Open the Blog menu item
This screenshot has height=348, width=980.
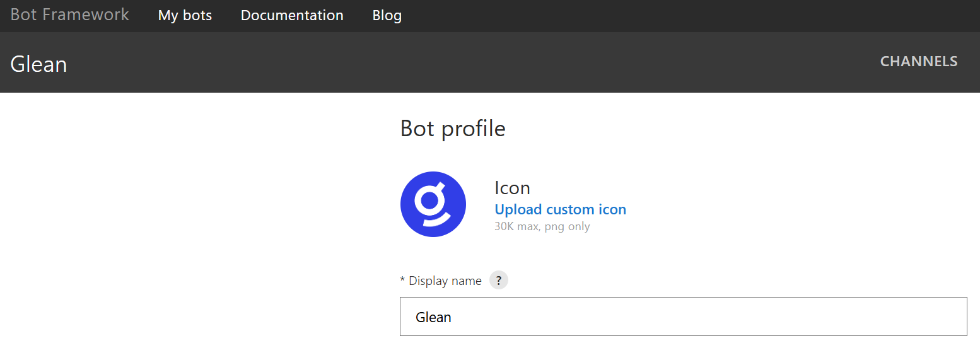pyautogui.click(x=387, y=15)
